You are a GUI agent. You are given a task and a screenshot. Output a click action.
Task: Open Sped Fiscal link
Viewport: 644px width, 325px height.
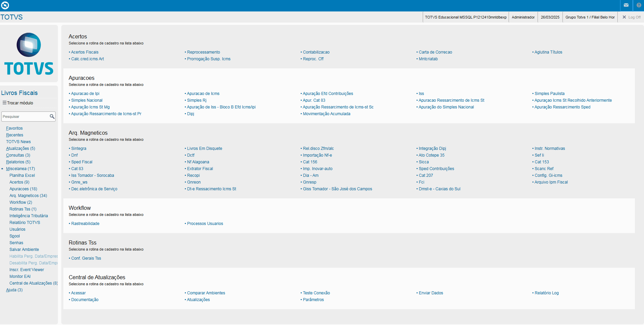point(82,162)
